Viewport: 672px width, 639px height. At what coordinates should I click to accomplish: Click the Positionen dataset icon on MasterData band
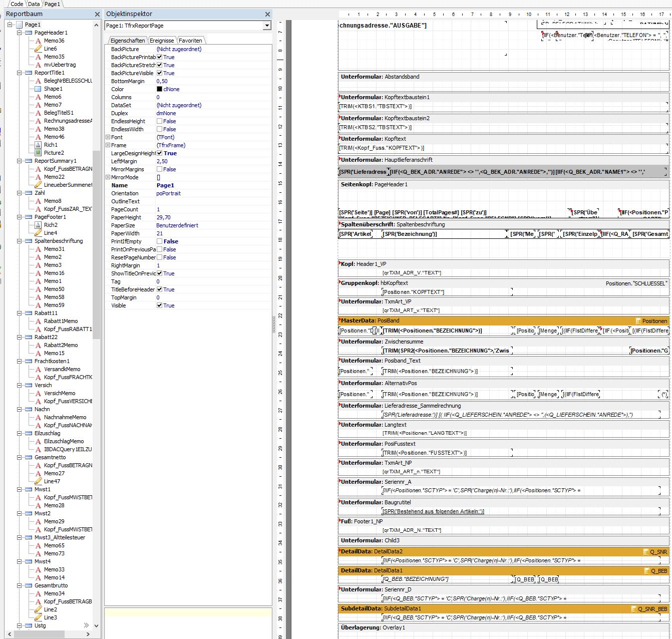click(x=638, y=321)
